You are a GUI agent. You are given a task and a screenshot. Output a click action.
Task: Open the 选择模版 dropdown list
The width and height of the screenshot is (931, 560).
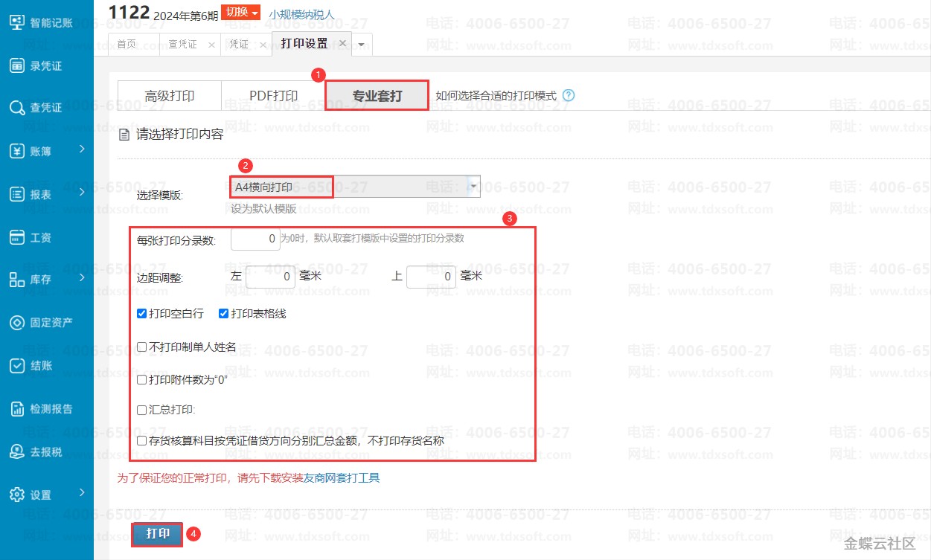(x=472, y=187)
